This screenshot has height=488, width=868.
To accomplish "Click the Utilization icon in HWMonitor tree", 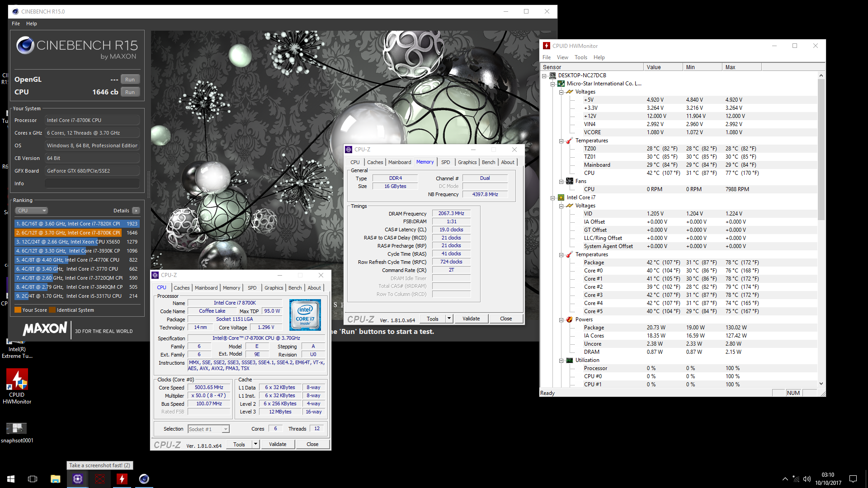I will 570,360.
